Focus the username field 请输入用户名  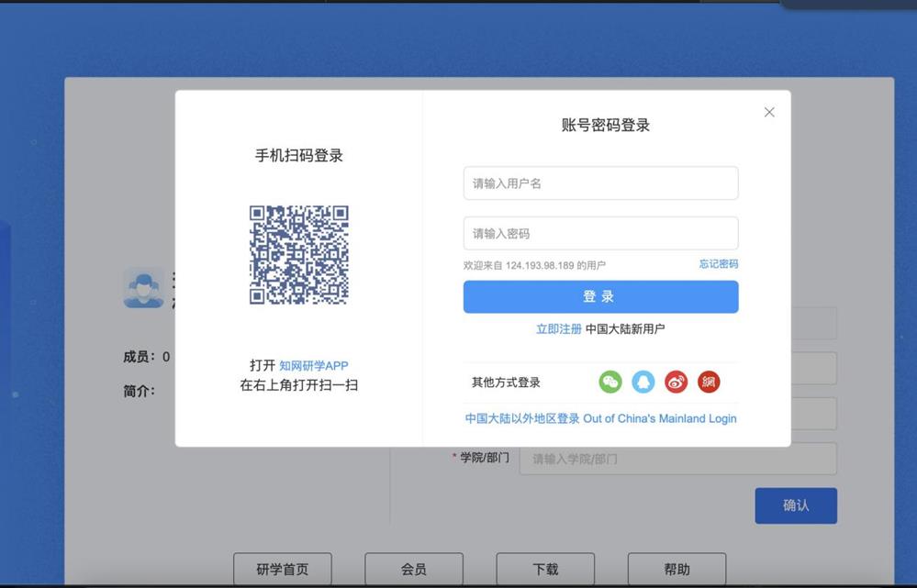click(x=600, y=183)
